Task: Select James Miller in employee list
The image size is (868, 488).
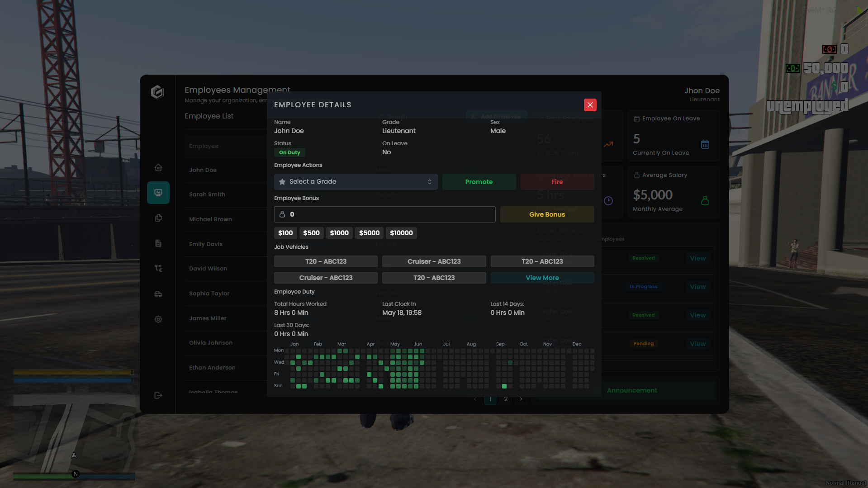Action: 208,318
